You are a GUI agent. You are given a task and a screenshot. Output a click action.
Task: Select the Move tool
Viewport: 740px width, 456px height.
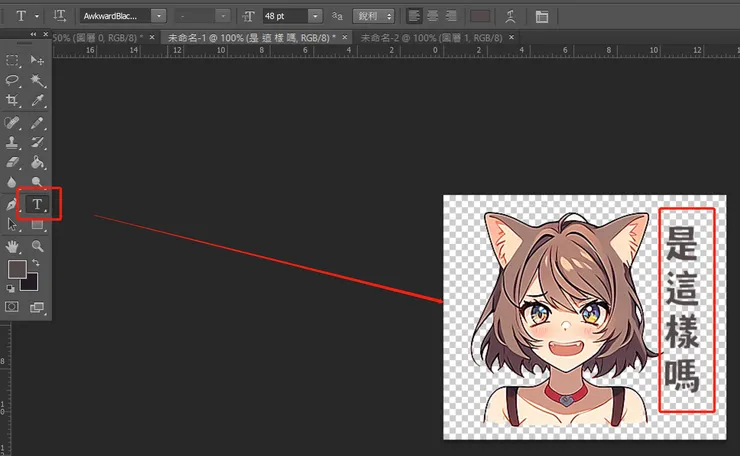click(37, 60)
